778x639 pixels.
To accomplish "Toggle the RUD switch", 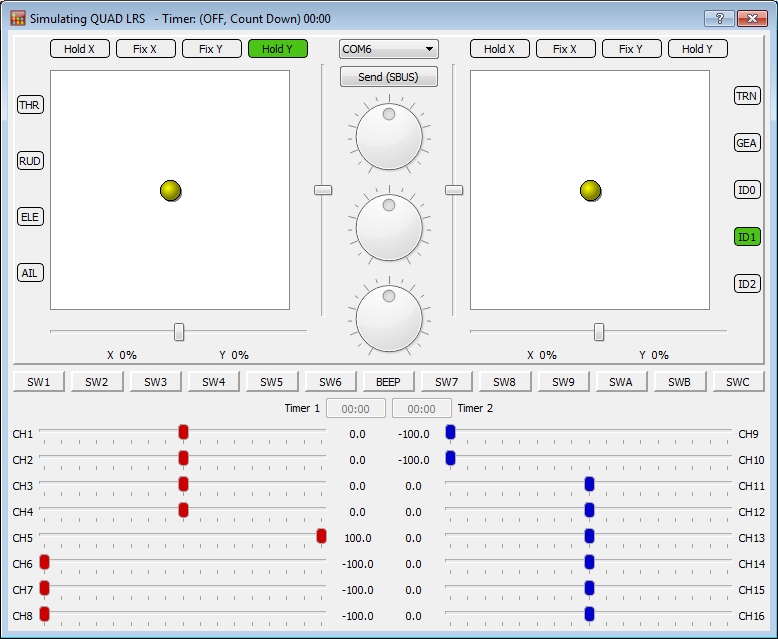I will [x=30, y=161].
